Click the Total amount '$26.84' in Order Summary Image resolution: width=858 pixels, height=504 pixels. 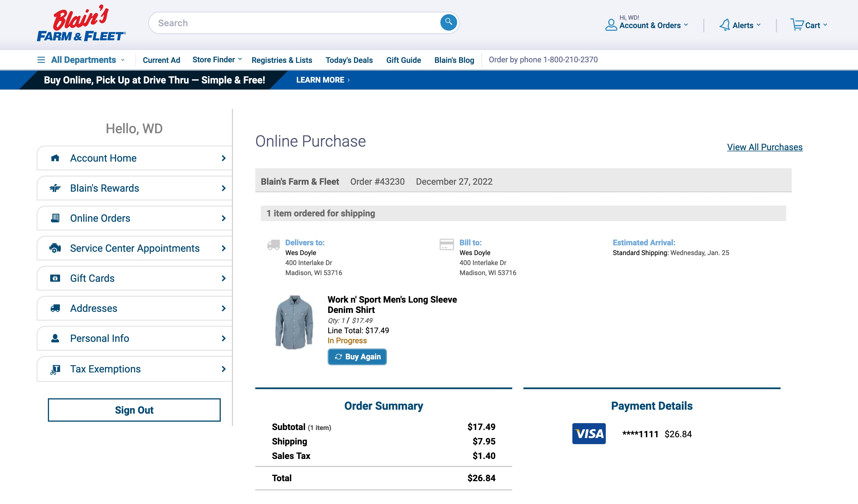point(481,478)
